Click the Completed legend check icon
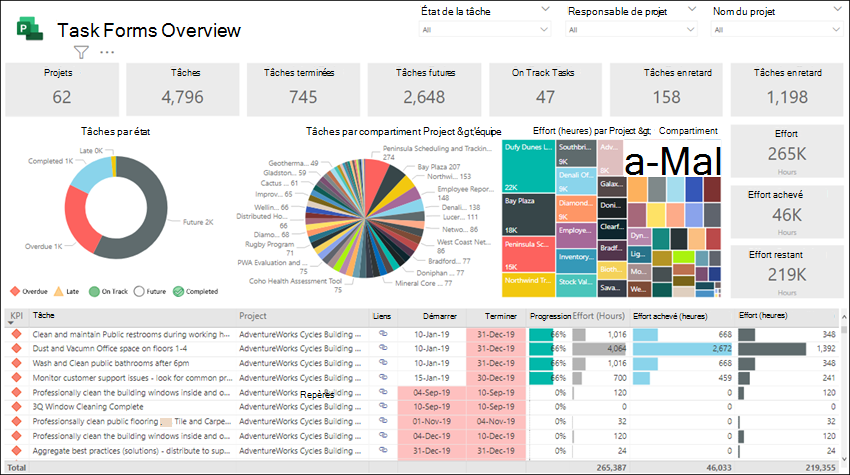 point(178,291)
